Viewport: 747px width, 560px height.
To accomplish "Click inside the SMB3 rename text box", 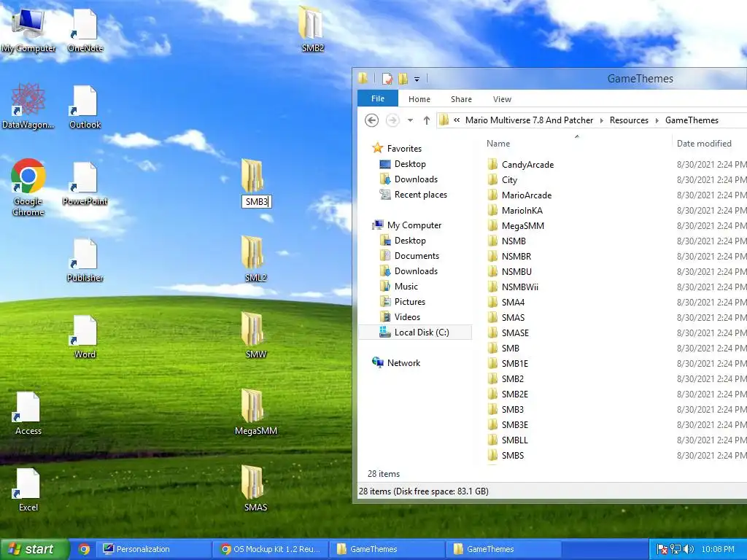I will click(256, 202).
